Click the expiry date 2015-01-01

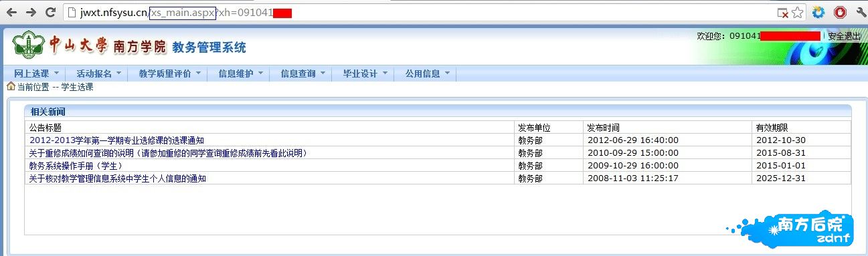[x=780, y=166]
